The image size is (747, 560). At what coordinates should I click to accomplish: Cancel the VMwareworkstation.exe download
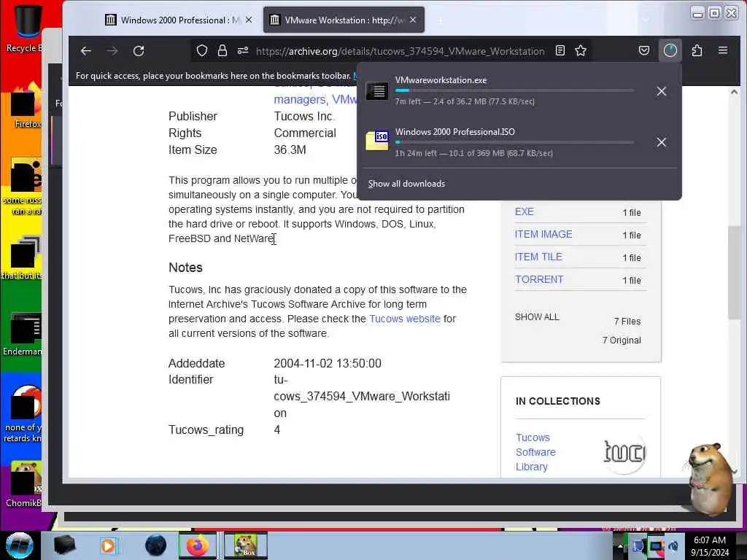[x=661, y=91]
